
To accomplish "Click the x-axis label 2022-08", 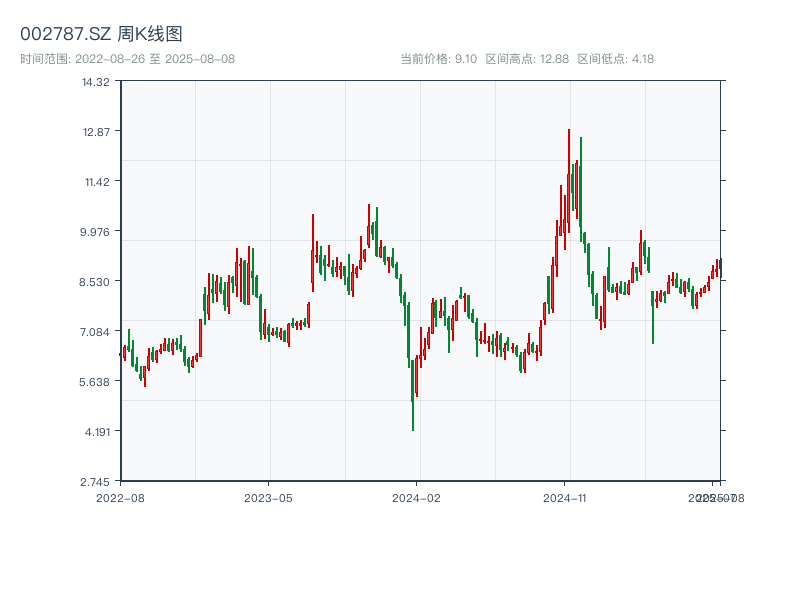I will click(120, 498).
